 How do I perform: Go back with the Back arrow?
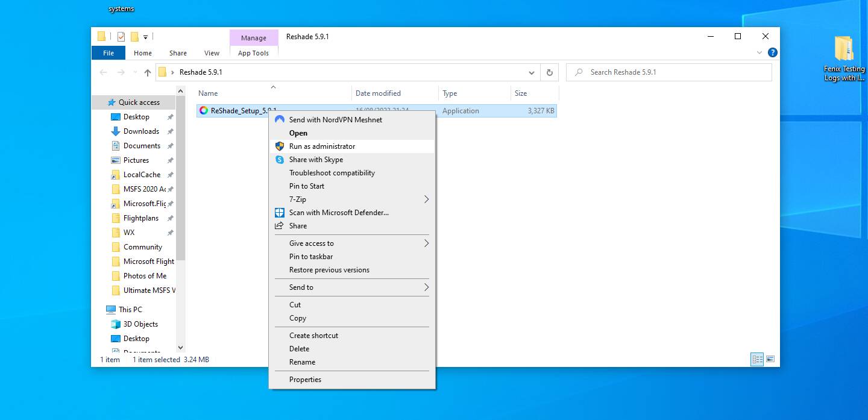click(103, 72)
